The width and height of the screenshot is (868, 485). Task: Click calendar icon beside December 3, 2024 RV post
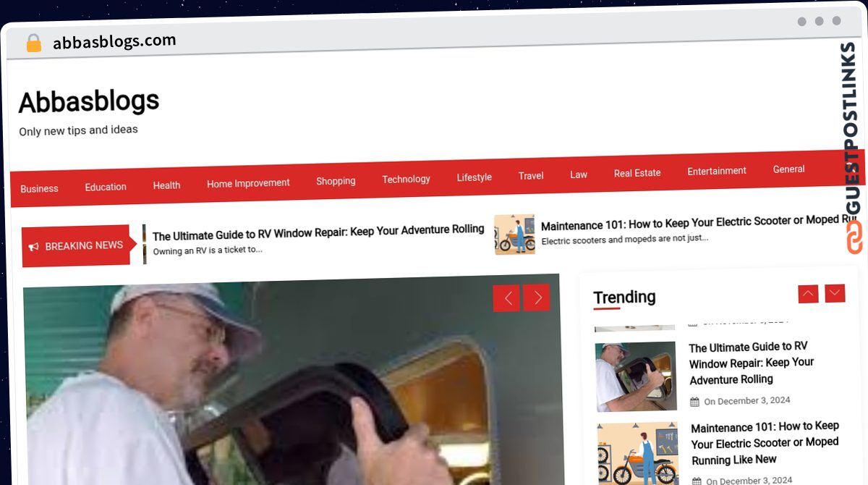tap(694, 402)
